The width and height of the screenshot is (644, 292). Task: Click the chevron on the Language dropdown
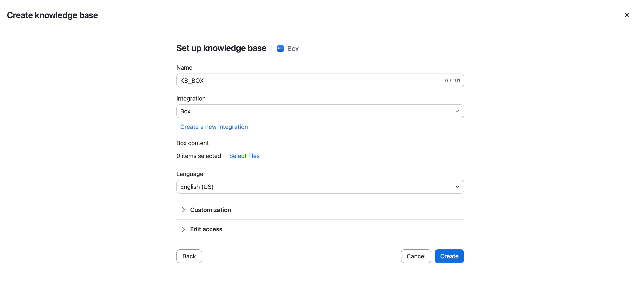[x=457, y=187]
